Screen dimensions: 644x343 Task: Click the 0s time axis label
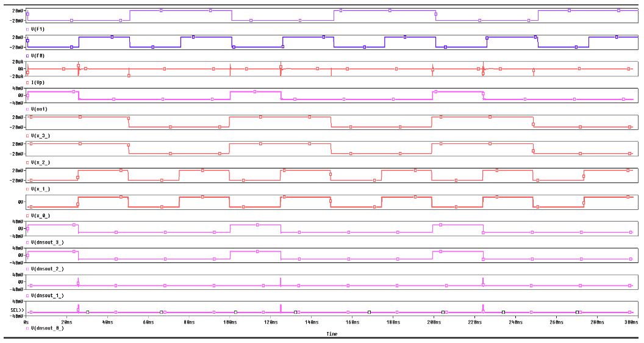pos(26,322)
